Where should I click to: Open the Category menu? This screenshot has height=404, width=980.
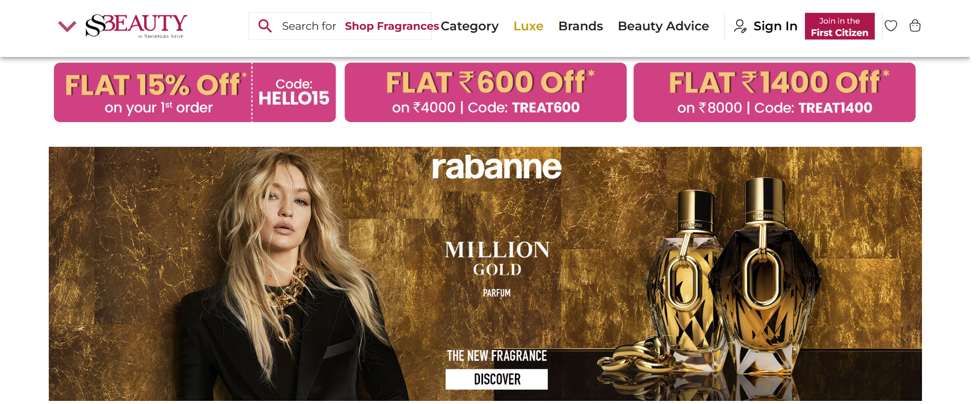pos(469,26)
